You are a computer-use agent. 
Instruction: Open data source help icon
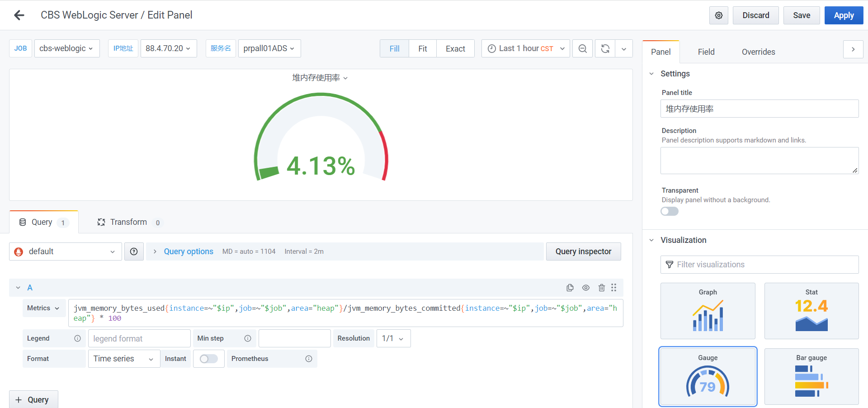click(134, 251)
